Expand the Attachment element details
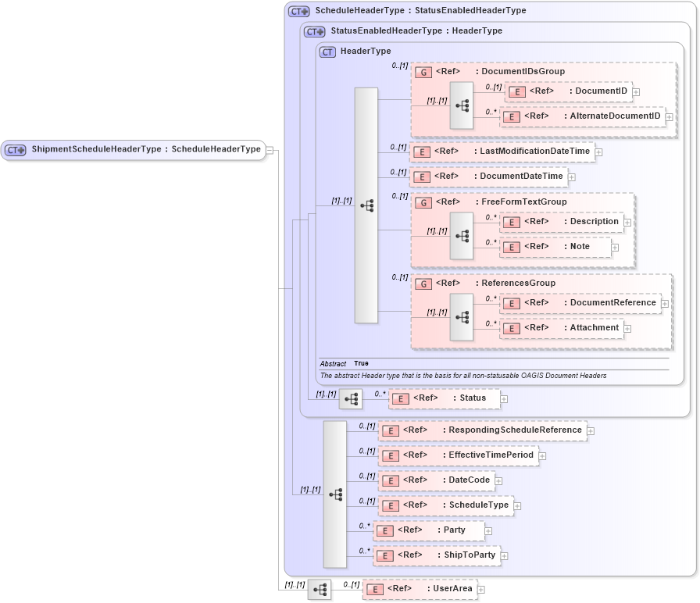The height and width of the screenshot is (603, 700). point(627,328)
